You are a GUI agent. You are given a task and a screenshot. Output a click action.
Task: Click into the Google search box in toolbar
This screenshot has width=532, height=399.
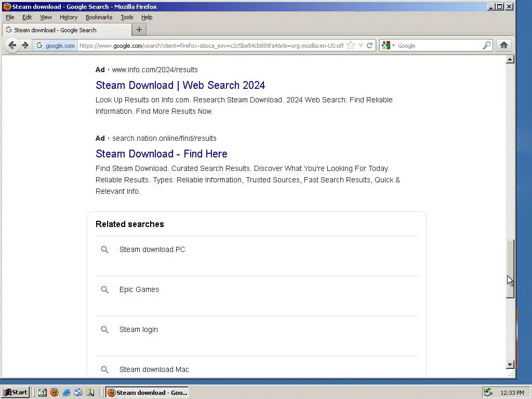(439, 46)
